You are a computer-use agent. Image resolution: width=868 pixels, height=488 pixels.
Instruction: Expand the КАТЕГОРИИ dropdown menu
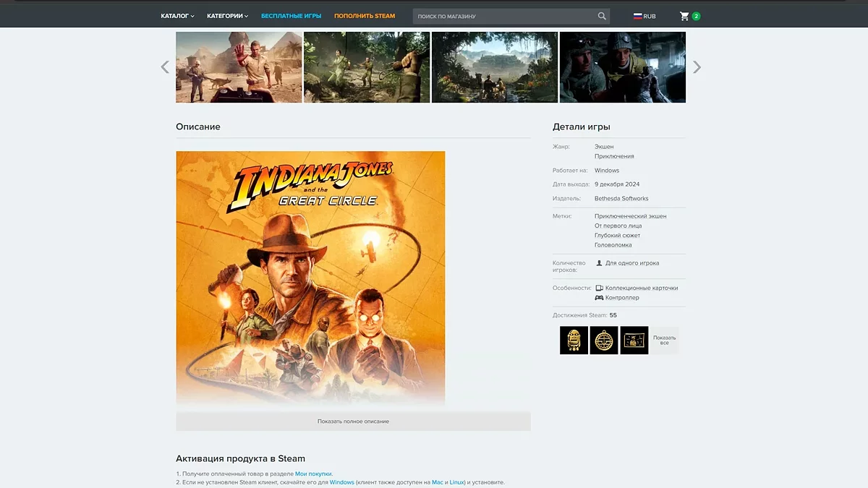tap(227, 16)
